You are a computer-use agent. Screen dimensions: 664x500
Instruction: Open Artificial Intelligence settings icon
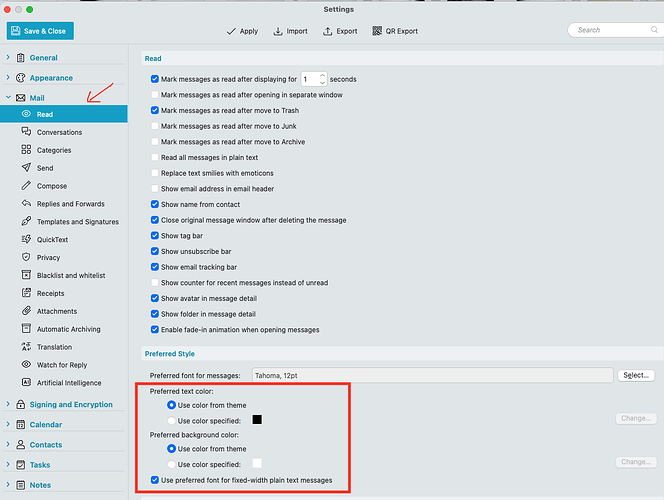(26, 382)
